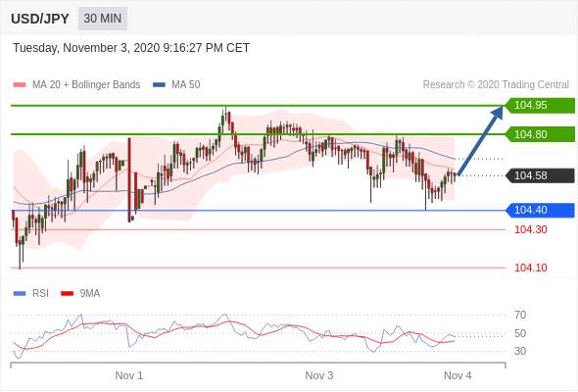Click the MA 20 Bollinger Bands pink swatch

pos(20,85)
